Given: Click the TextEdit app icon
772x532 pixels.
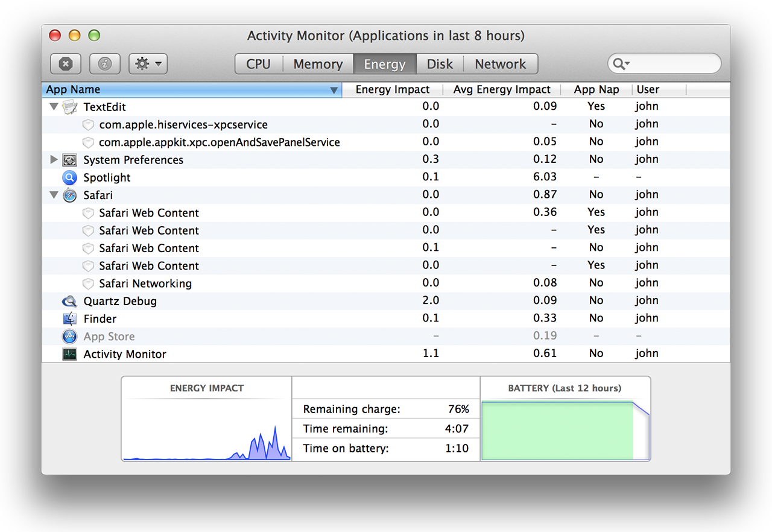Looking at the screenshot, I should [70, 107].
